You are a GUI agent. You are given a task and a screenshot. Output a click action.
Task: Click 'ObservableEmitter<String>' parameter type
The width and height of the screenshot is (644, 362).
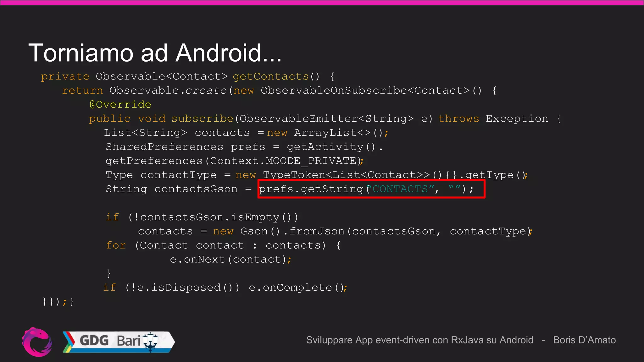tap(326, 119)
